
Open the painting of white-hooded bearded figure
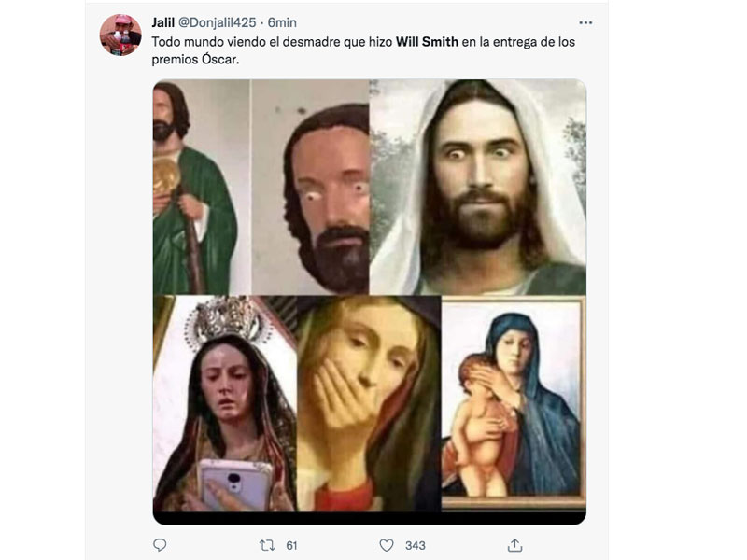point(478,187)
